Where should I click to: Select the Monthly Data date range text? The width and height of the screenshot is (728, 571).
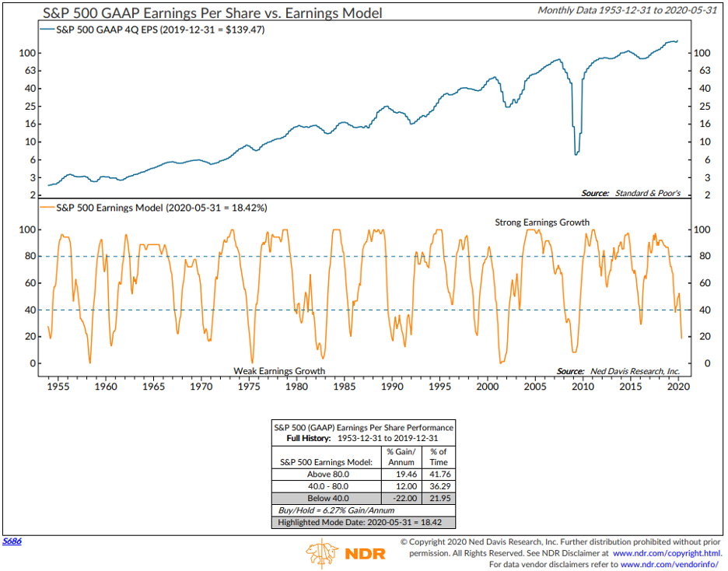pos(627,10)
